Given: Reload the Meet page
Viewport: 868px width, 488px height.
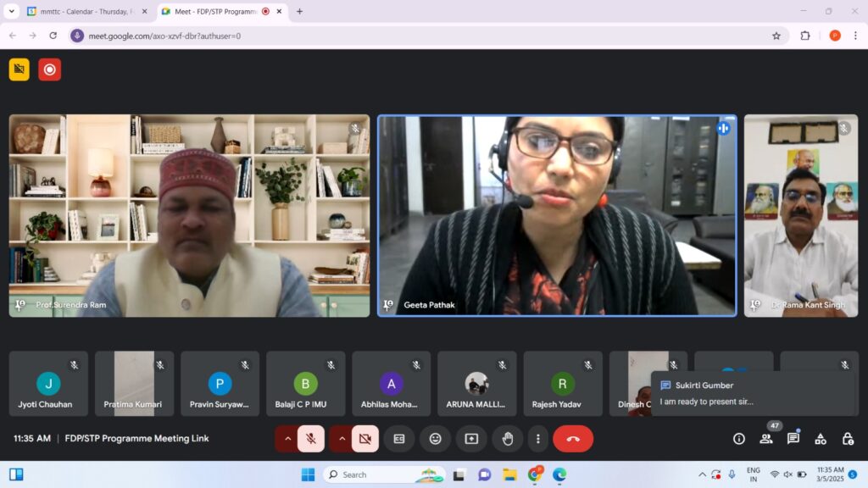Looking at the screenshot, I should 53,36.
